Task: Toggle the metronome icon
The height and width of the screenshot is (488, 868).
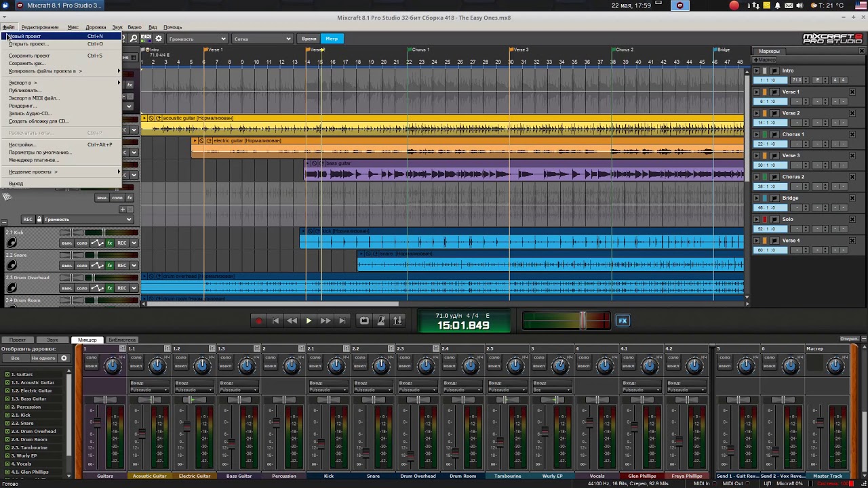Action: 381,321
